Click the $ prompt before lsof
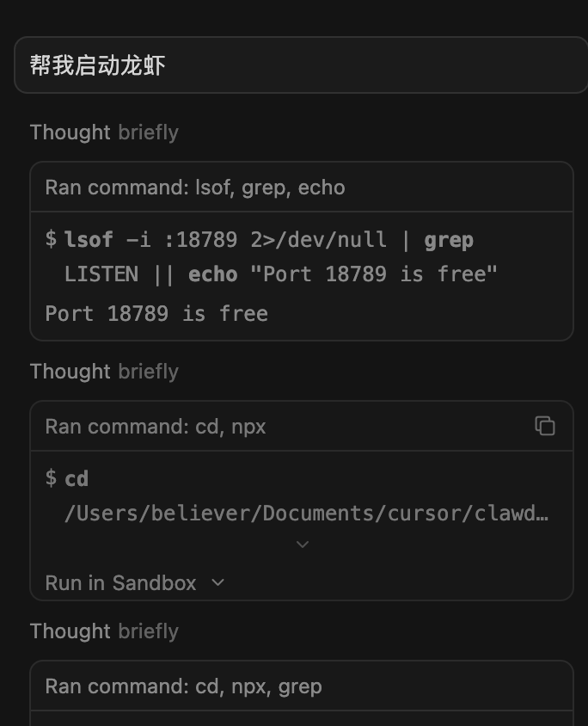Image resolution: width=588 pixels, height=726 pixels. pos(51,239)
